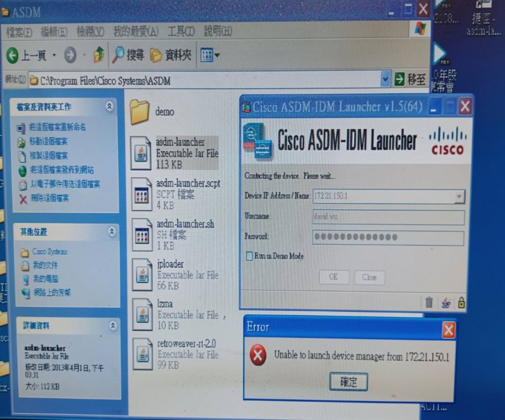Select the demo folder icon
Screen dimensions: 505x420
140,112
